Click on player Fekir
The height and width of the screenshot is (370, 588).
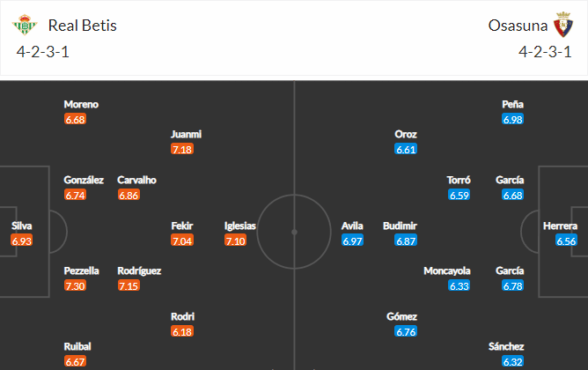(182, 226)
